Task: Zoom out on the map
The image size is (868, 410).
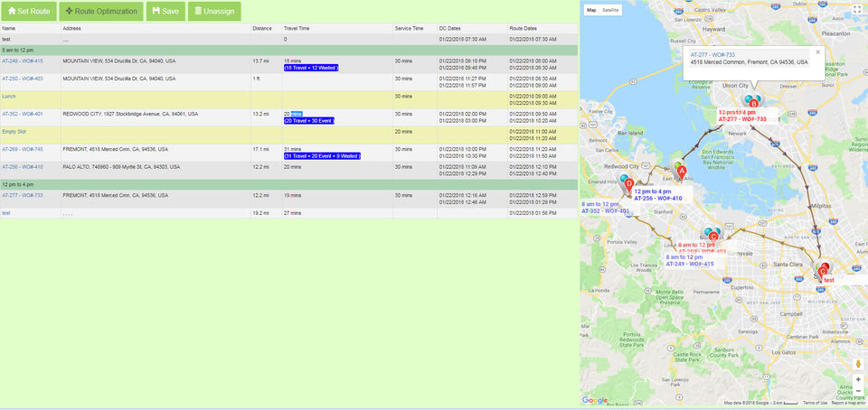Action: [858, 391]
